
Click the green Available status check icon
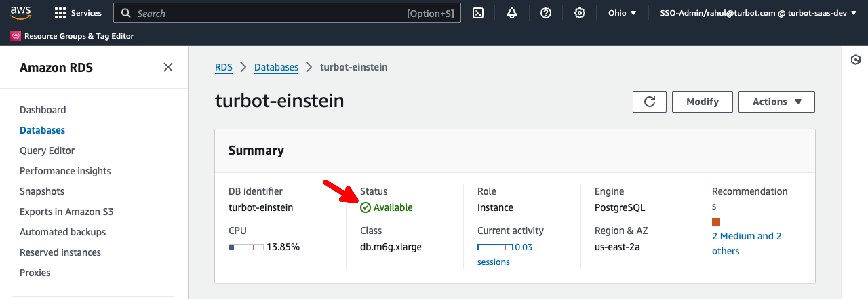click(365, 207)
